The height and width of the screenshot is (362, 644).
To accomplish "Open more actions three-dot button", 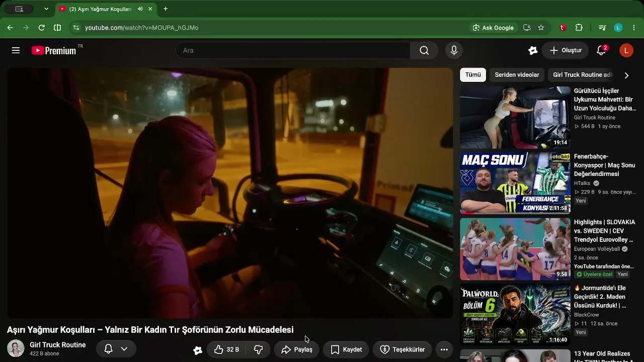I will pos(444,349).
